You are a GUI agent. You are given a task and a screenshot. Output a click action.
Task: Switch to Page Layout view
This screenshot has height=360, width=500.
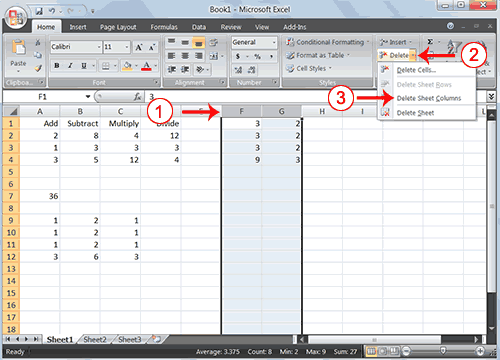coord(383,351)
